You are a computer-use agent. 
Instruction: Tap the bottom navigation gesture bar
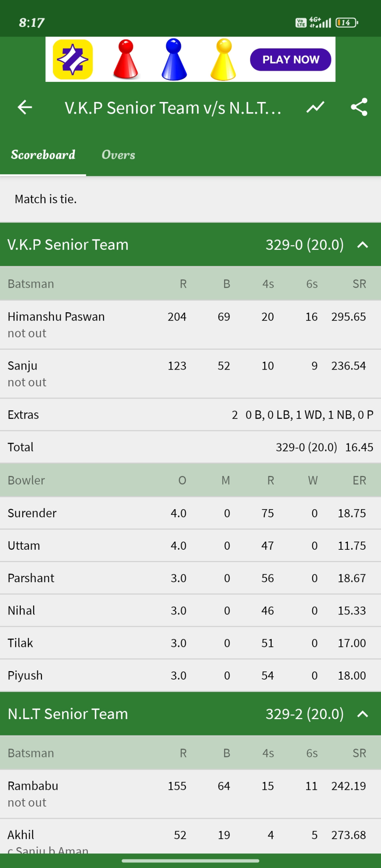pyautogui.click(x=190, y=861)
